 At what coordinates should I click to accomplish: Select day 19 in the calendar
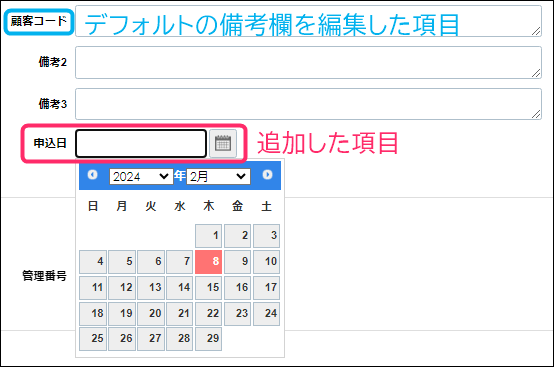click(x=122, y=314)
